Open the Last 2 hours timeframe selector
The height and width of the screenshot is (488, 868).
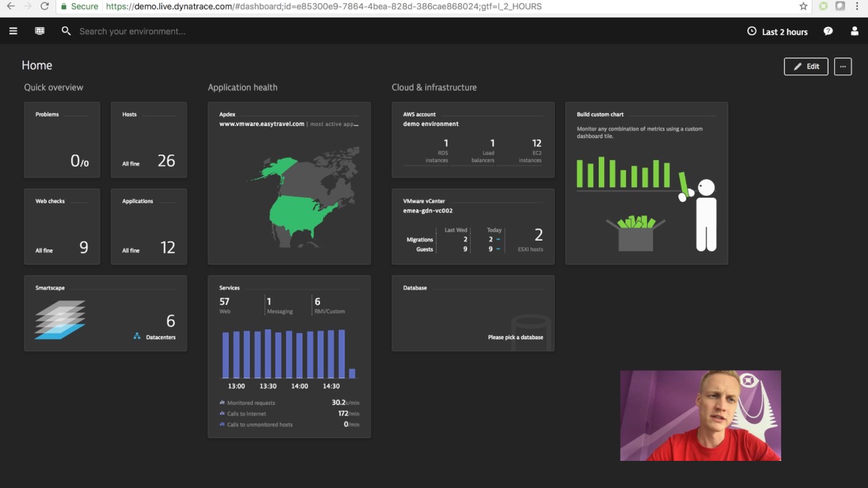click(x=777, y=31)
